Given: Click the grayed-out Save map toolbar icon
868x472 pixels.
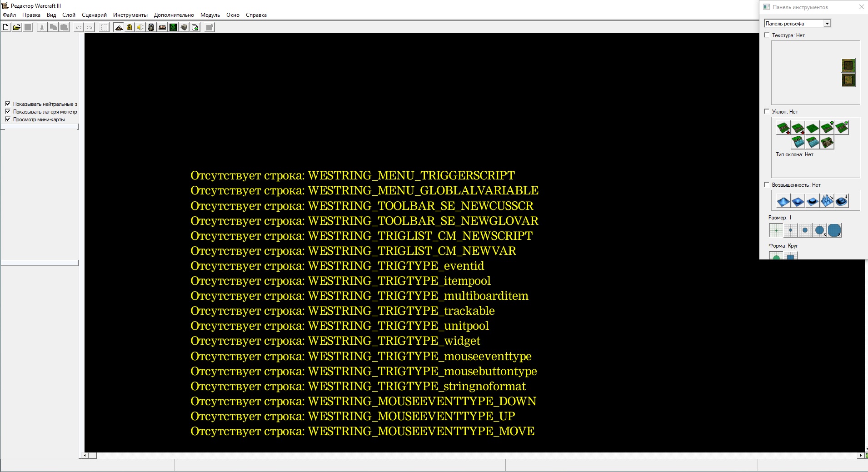Looking at the screenshot, I should pos(28,27).
